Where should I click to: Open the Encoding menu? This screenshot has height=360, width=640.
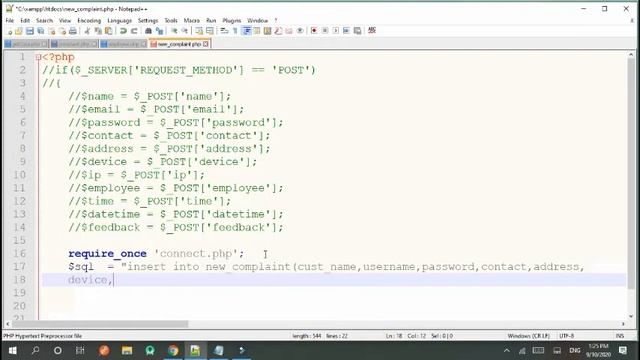[x=89, y=20]
